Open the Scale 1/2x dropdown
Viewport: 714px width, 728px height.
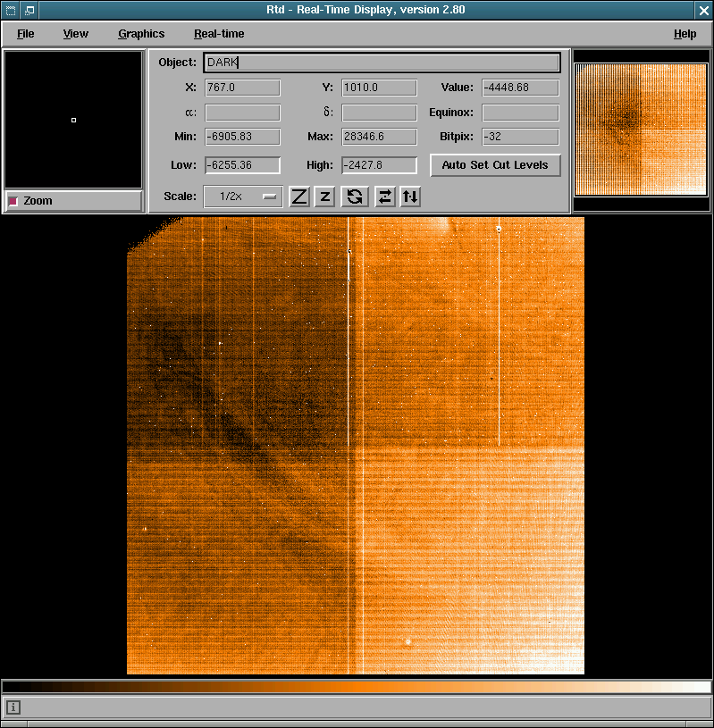tap(243, 197)
